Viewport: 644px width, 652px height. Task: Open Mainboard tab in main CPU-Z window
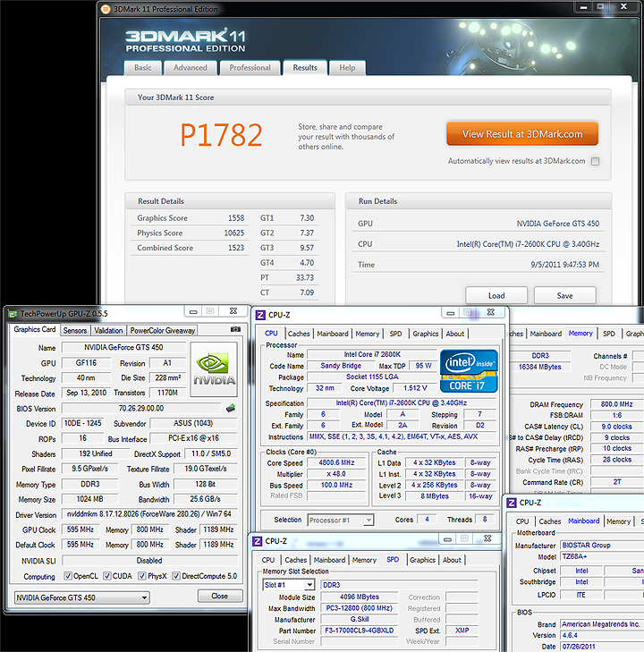(333, 334)
